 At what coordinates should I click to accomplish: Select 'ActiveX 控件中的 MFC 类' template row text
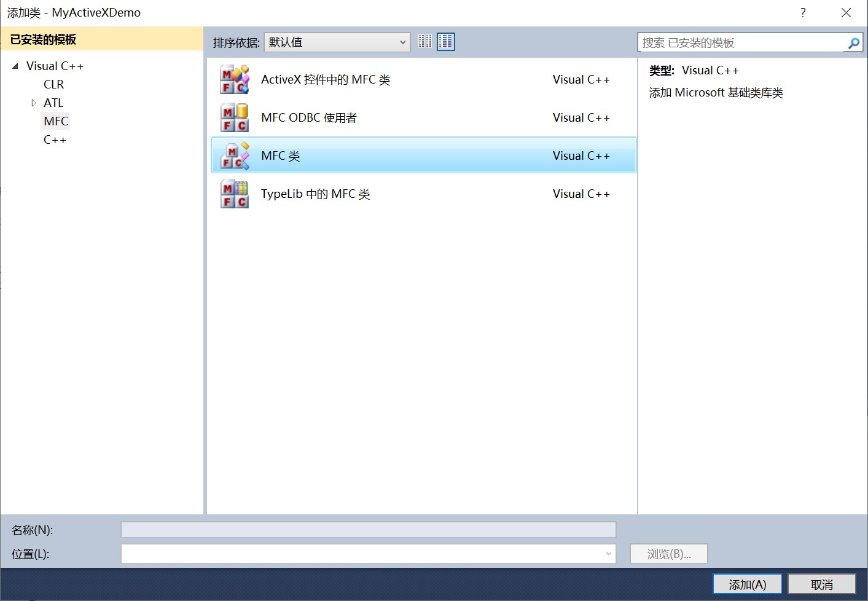[x=326, y=80]
